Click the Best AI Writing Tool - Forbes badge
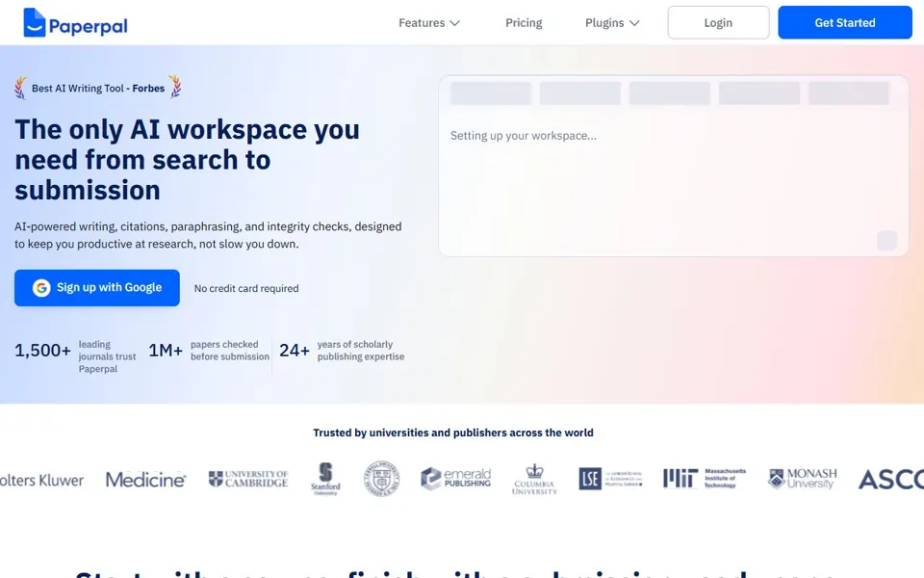Screen dimensions: 924x578 tap(98, 88)
